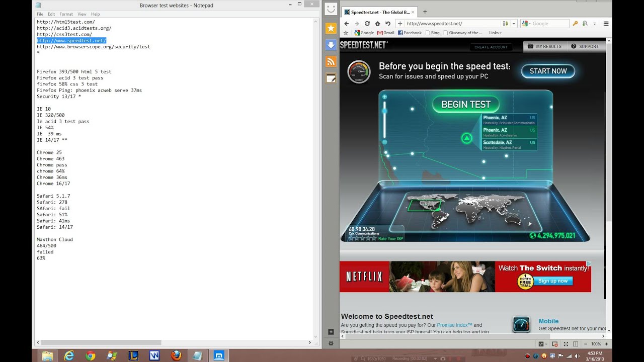Click Netflix Sign up now button
Image resolution: width=644 pixels, height=362 pixels.
pos(552,281)
